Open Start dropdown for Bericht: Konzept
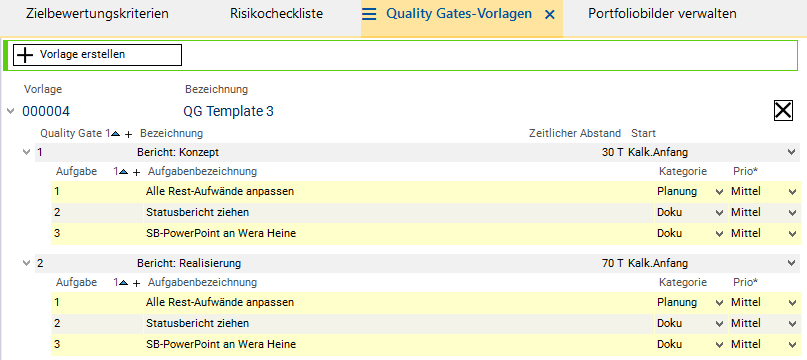 pyautogui.click(x=792, y=152)
